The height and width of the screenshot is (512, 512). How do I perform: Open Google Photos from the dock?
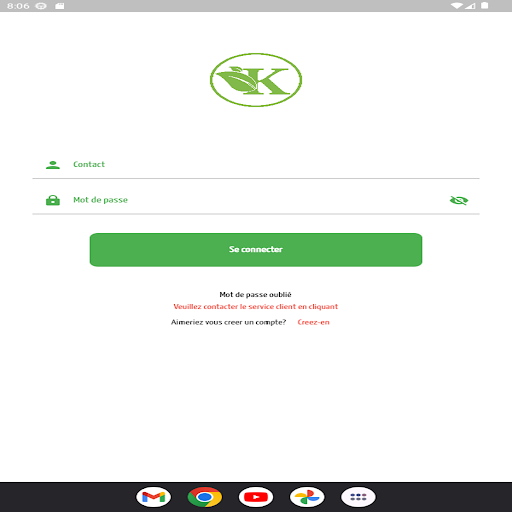[x=307, y=497]
